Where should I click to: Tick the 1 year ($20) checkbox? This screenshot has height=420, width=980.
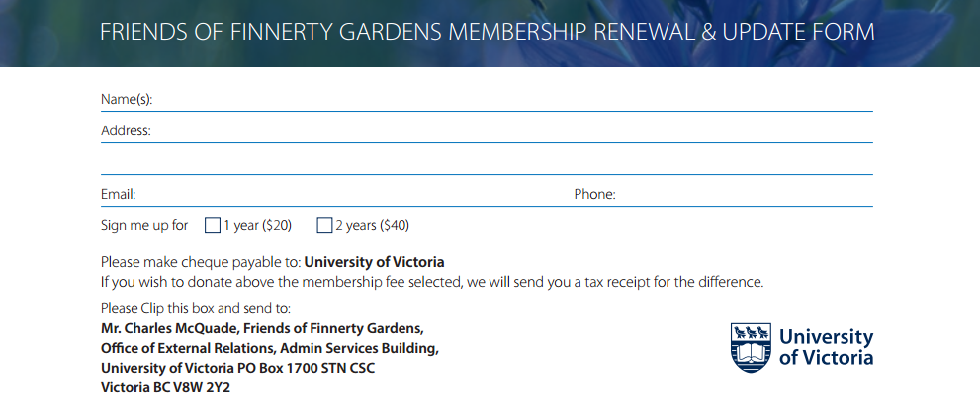point(212,226)
